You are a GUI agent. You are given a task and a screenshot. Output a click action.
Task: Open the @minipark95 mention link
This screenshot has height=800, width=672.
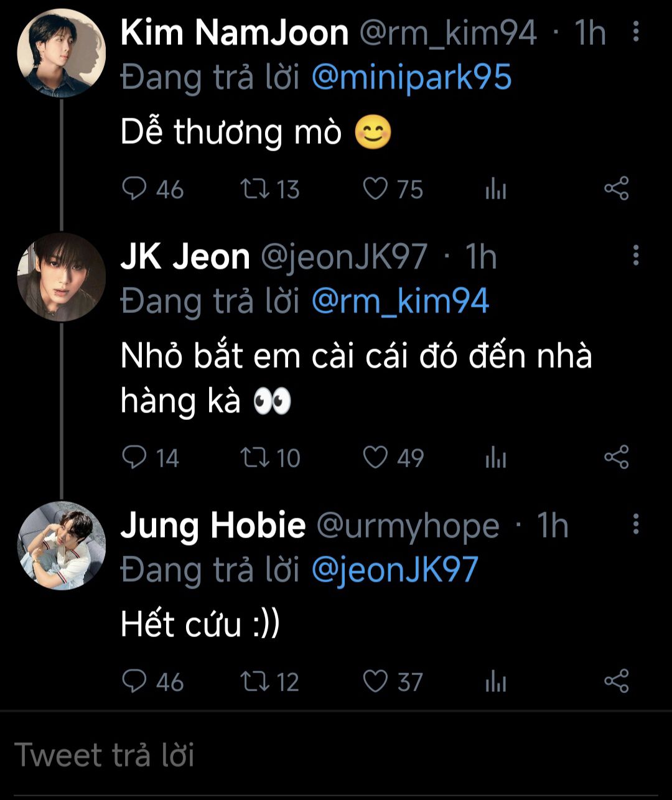tap(411, 78)
